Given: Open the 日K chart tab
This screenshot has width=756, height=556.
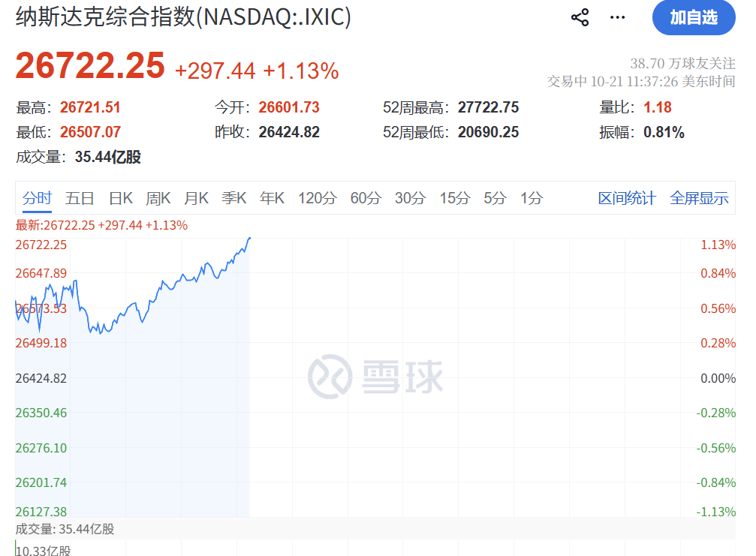Looking at the screenshot, I should click(121, 198).
